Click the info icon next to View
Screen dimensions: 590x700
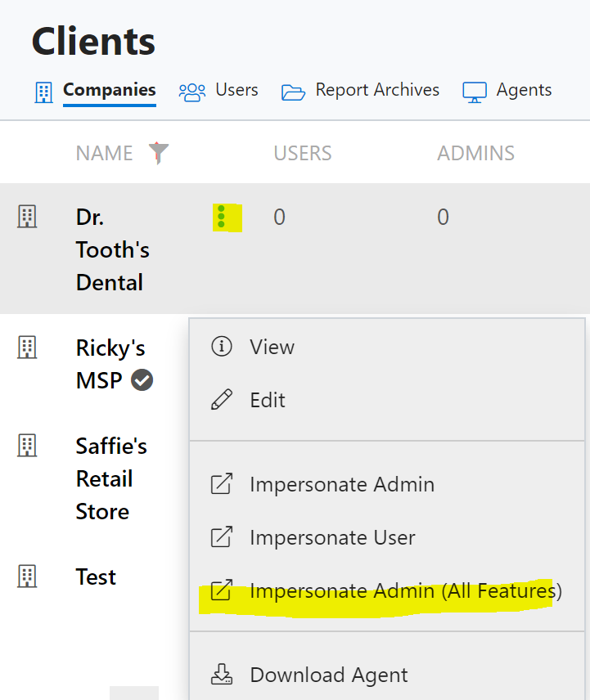coord(222,347)
